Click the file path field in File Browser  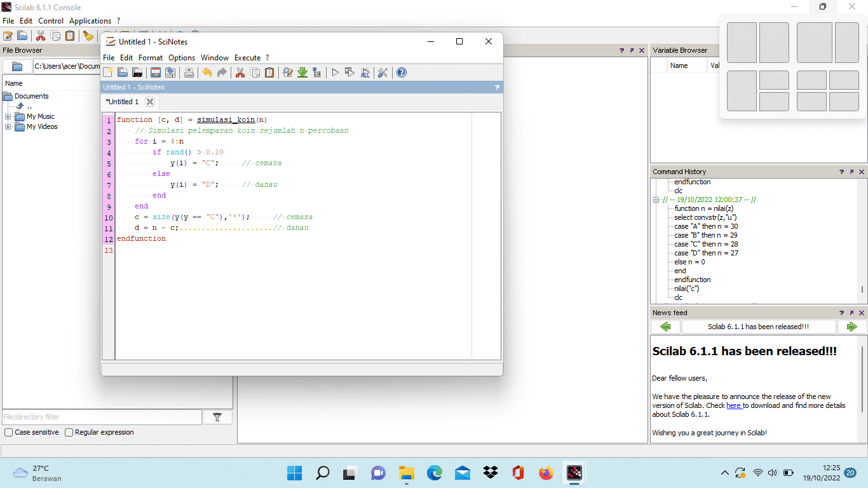67,66
